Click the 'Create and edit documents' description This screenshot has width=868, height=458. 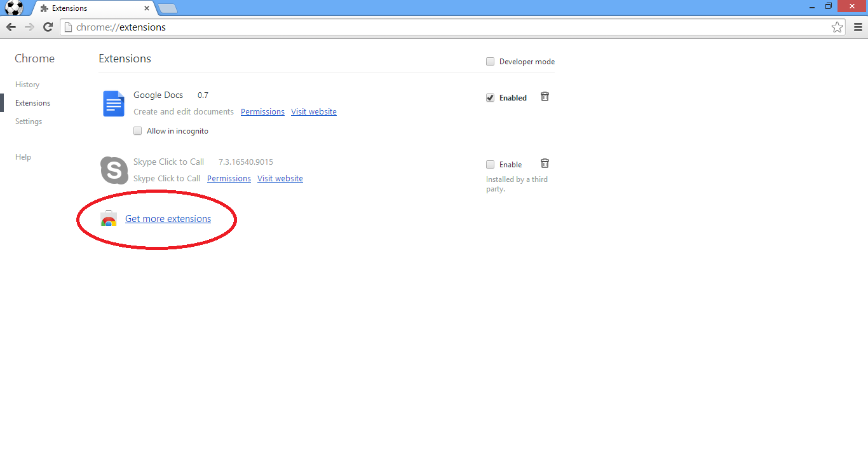tap(184, 112)
